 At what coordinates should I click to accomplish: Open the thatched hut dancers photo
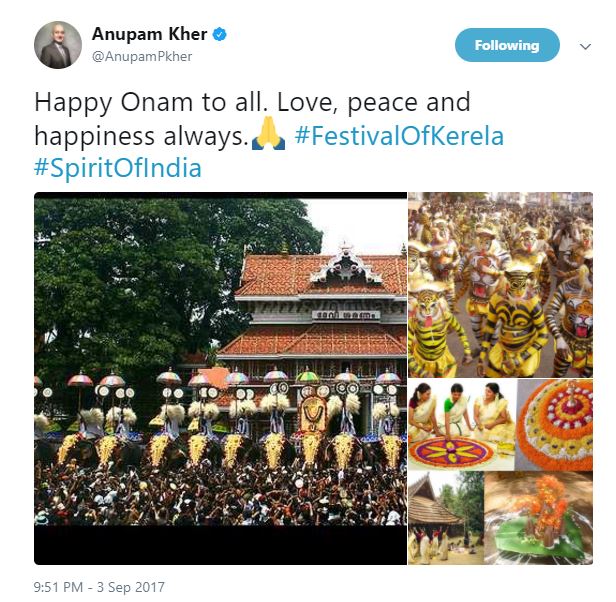446,518
